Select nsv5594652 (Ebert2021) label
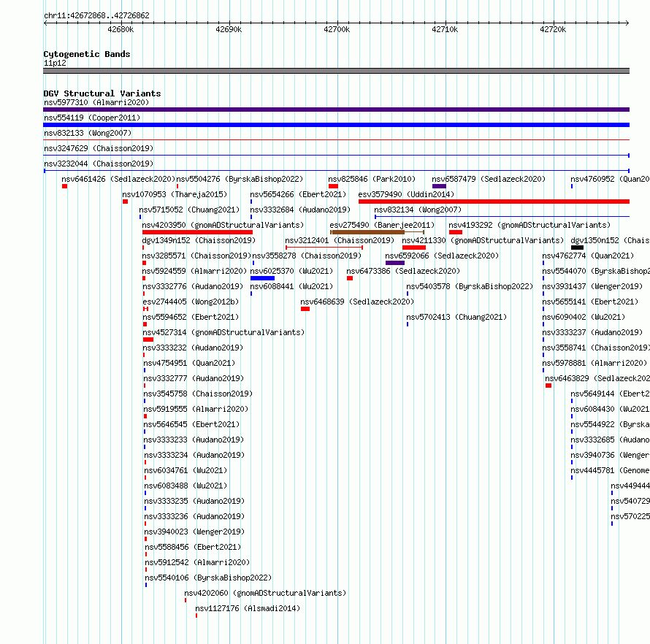The width and height of the screenshot is (650, 644). (x=191, y=317)
